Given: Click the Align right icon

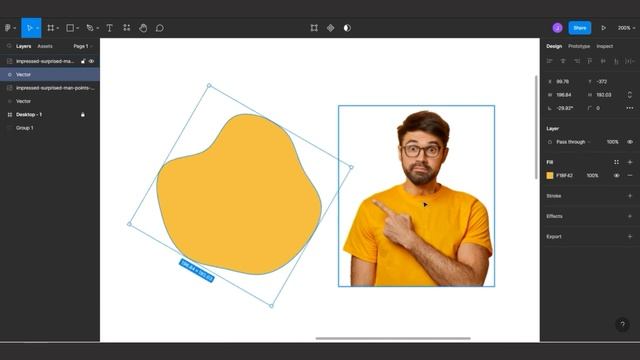Looking at the screenshot, I should [x=576, y=61].
